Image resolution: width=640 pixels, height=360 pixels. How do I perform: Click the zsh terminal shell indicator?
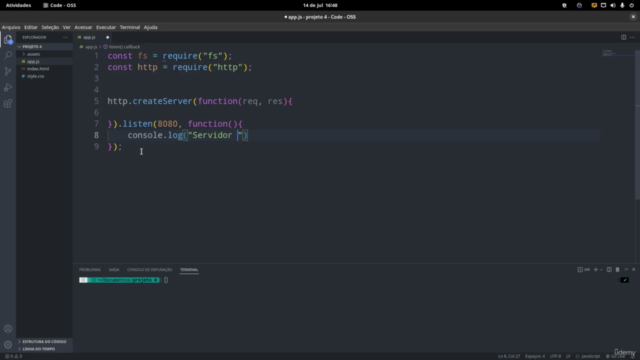[x=584, y=269]
